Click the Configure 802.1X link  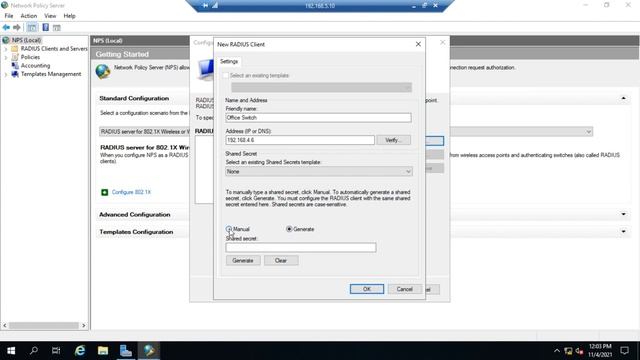point(131,192)
